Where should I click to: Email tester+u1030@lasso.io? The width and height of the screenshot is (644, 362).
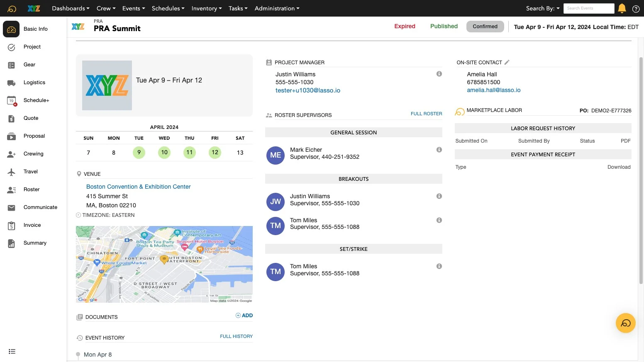(x=308, y=90)
